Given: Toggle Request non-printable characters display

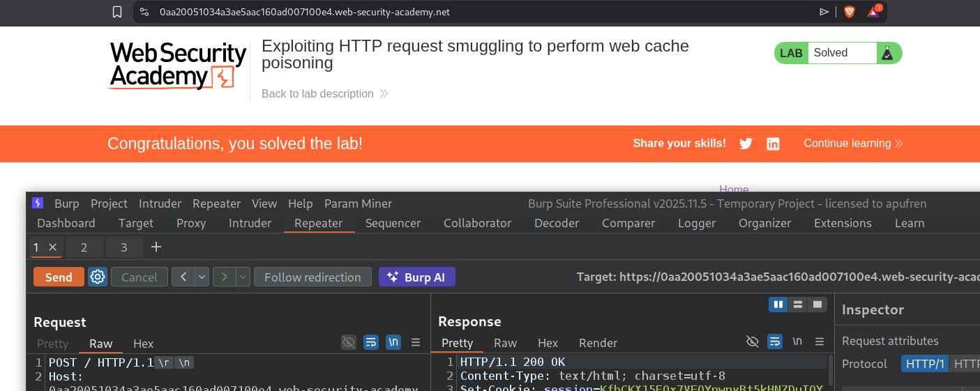Looking at the screenshot, I should (393, 342).
